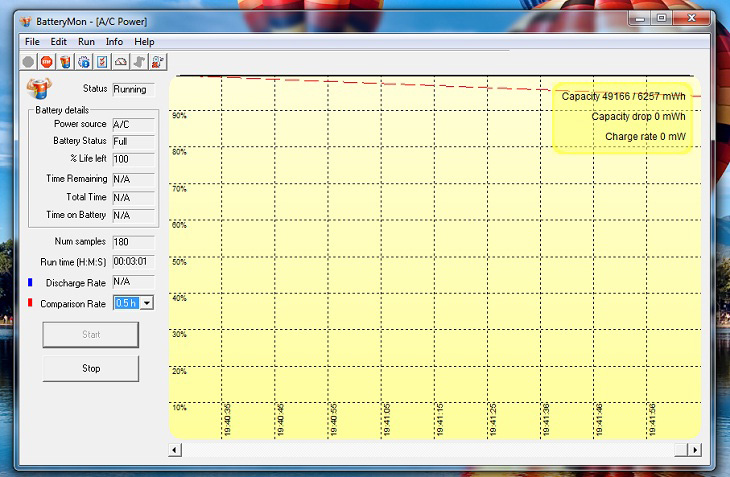Click the red stop sign toolbar icon

(x=47, y=62)
